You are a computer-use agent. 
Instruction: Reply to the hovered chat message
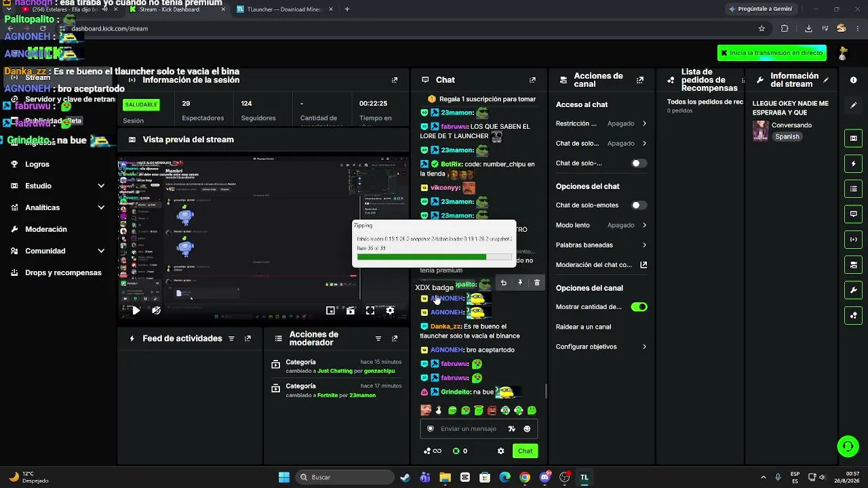(503, 283)
